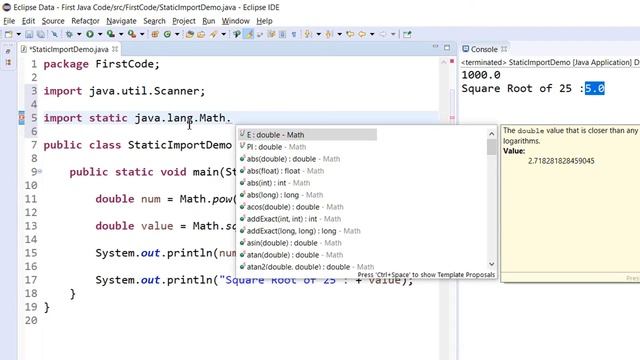640x360 pixels.
Task: Click proposal list scroll-up arrow
Action: pos(491,133)
